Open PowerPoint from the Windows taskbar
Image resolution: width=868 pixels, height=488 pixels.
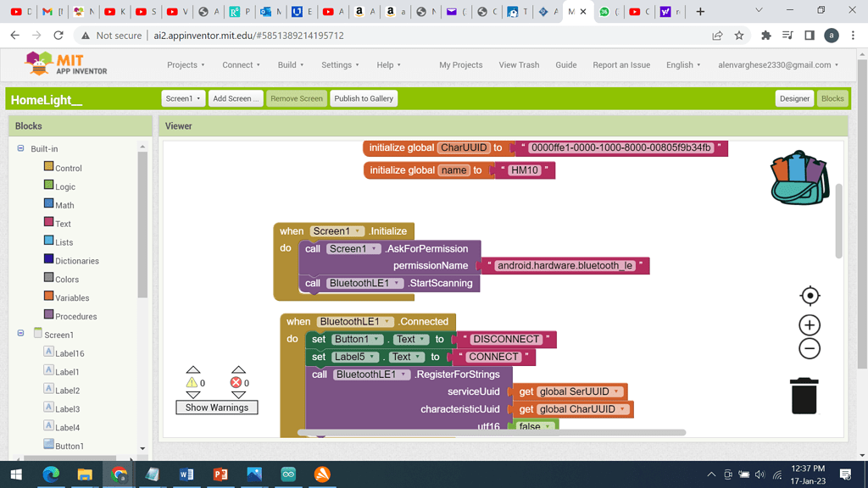pyautogui.click(x=220, y=474)
